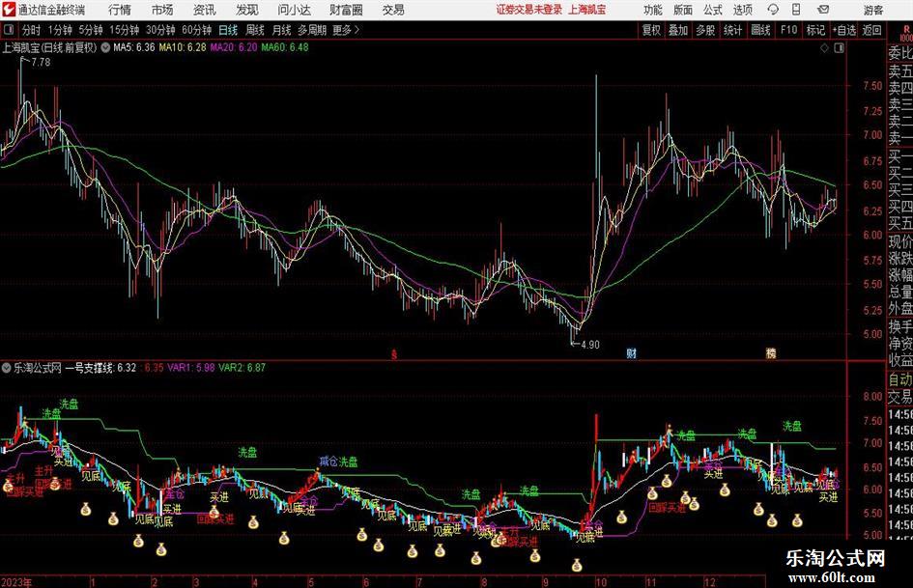Open the 财富圈 menu
This screenshot has height=588, width=913.
click(347, 10)
